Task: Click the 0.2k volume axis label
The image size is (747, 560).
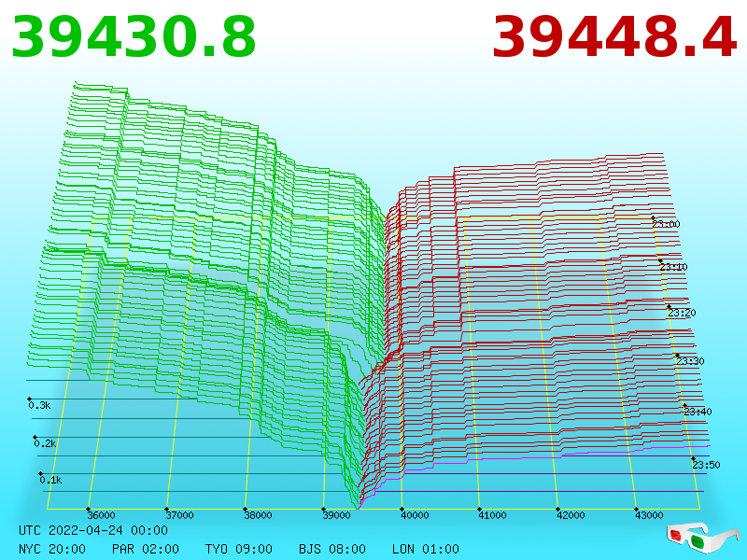Action: (x=45, y=443)
